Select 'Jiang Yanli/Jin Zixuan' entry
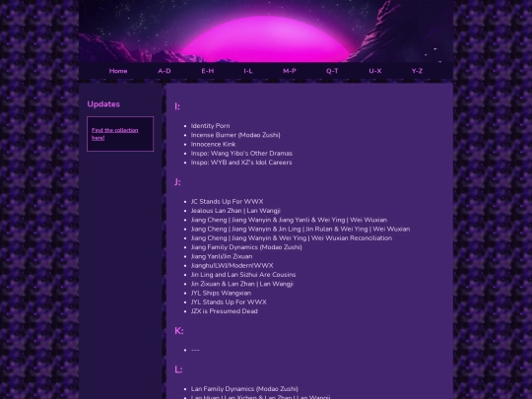Viewport: 532px width, 399px height. 222,256
